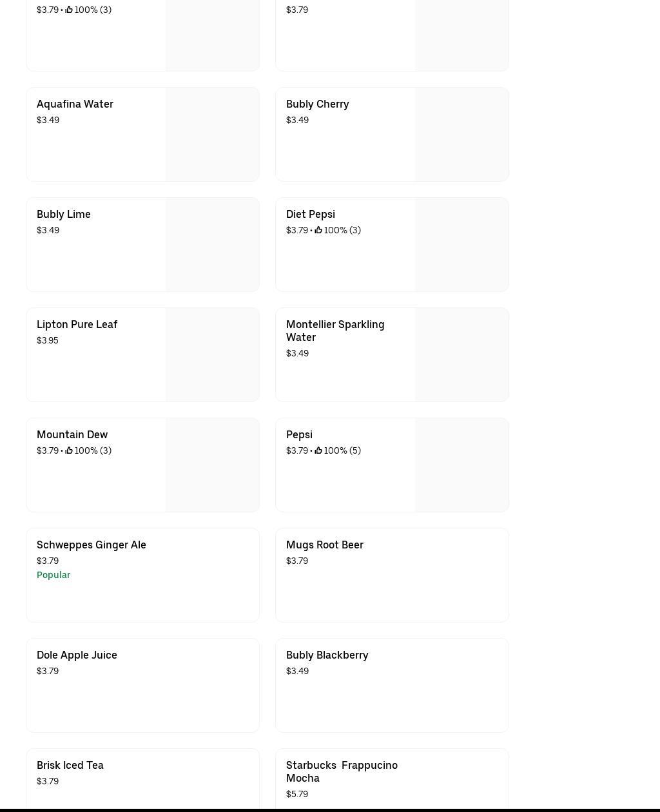Open Montellier Sparkling Water item
The height and width of the screenshot is (812, 660).
pyautogui.click(x=335, y=331)
